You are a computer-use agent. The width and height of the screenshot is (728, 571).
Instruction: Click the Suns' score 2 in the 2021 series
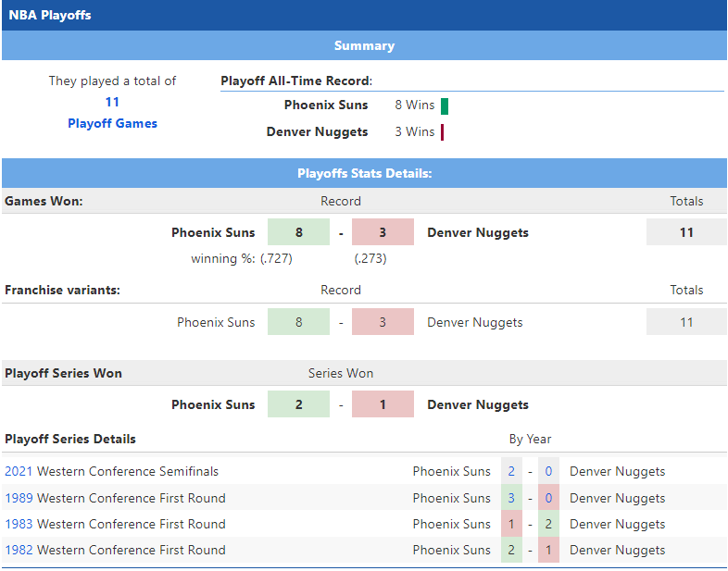point(511,471)
